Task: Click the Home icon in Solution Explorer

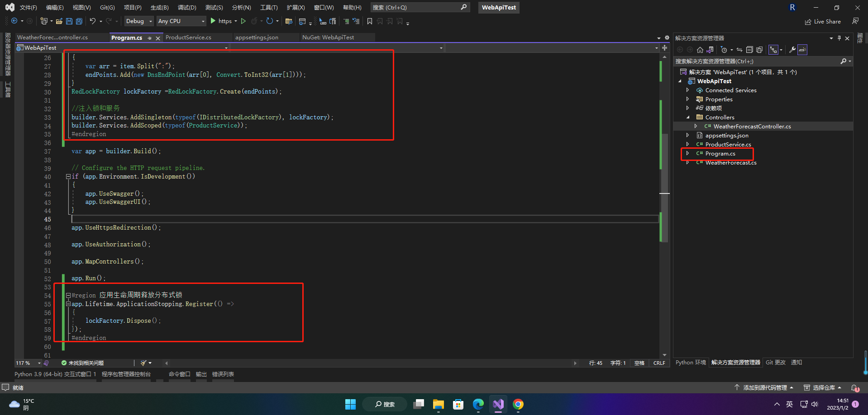Action: pos(700,50)
